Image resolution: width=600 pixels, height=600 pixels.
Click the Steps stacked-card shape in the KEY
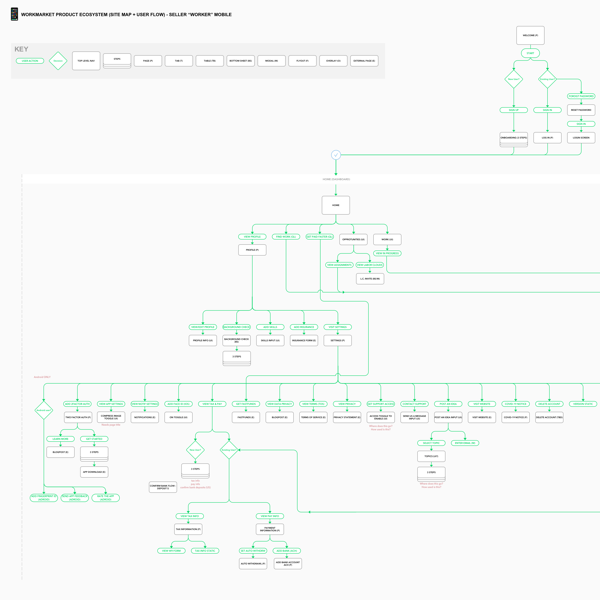point(117,61)
